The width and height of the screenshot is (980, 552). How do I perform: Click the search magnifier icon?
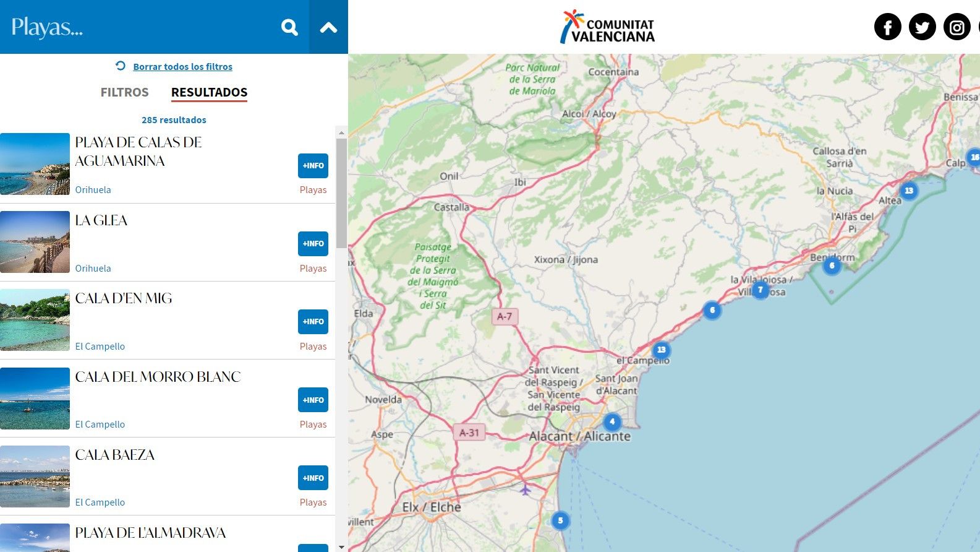click(289, 27)
